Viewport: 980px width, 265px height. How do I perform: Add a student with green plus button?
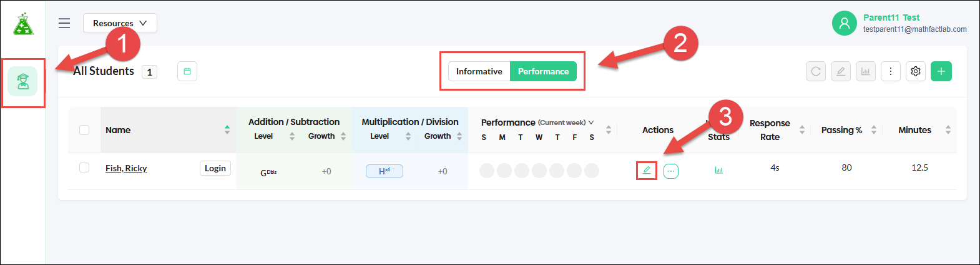pos(941,71)
